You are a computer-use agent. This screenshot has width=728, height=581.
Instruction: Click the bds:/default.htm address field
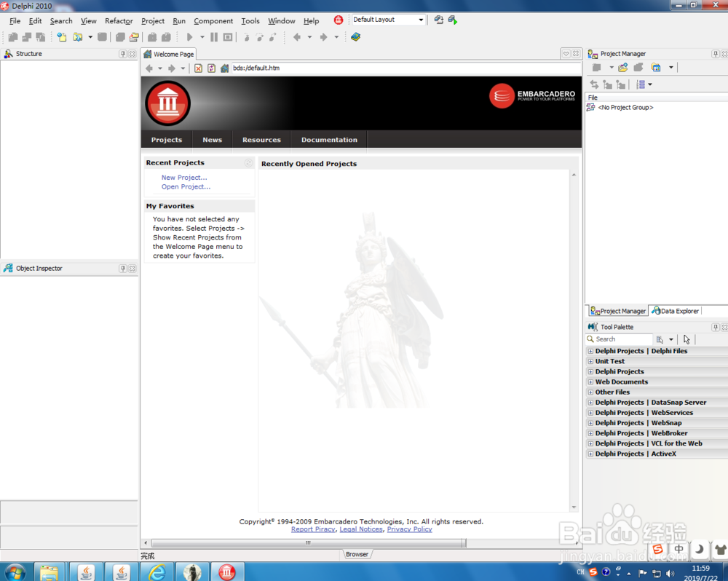pyautogui.click(x=406, y=68)
